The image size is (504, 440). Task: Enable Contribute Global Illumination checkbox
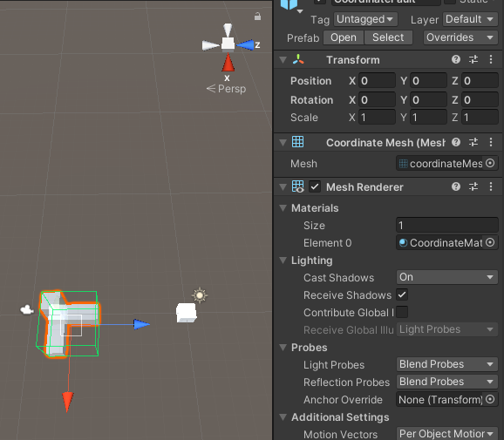[x=402, y=312]
